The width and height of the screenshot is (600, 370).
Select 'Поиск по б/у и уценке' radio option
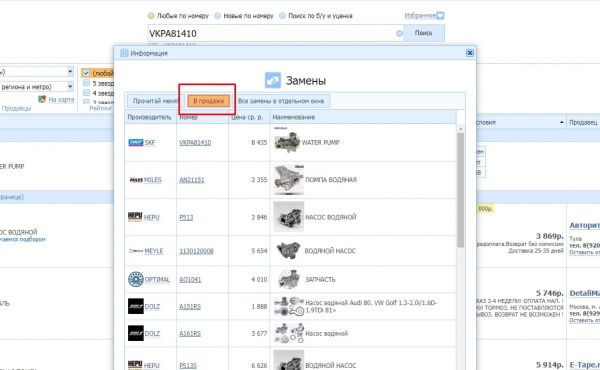coord(282,16)
